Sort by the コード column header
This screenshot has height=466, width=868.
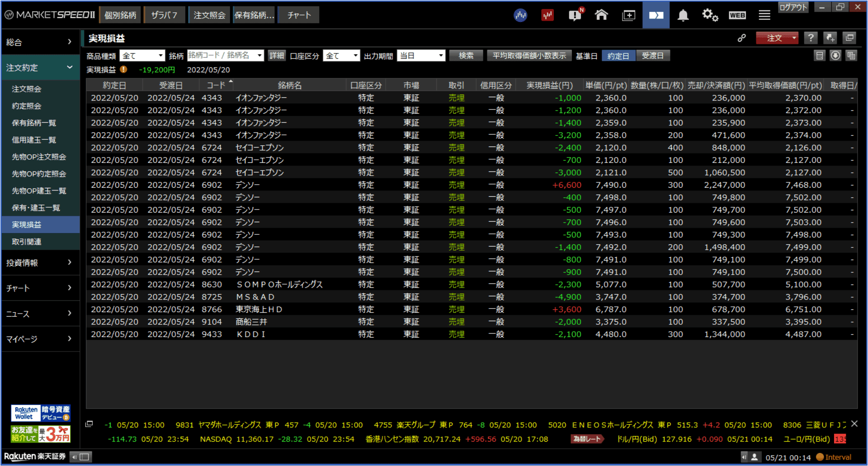click(216, 85)
